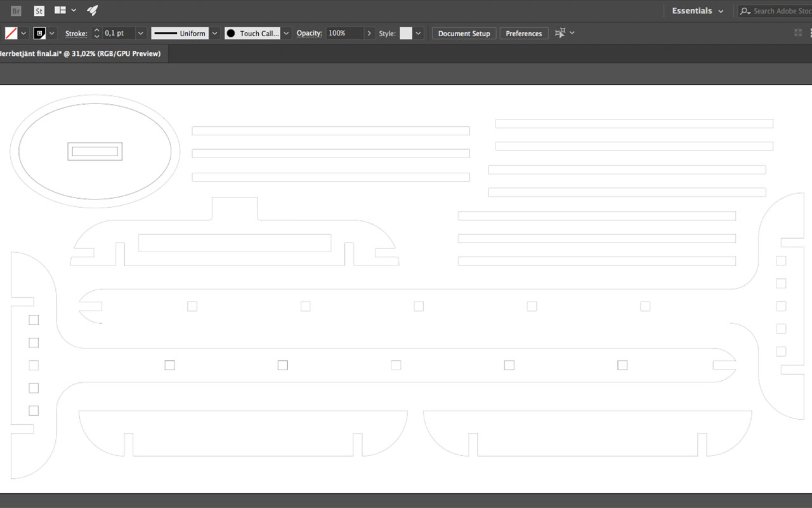Click the 100% opacity value field
Viewport: 812px width, 508px height.
344,33
